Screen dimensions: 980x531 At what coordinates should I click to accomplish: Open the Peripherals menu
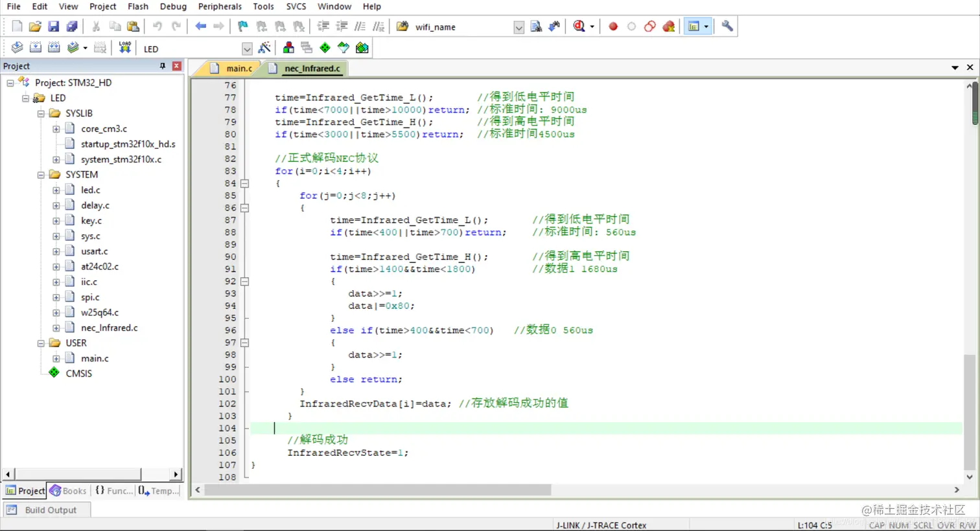220,6
